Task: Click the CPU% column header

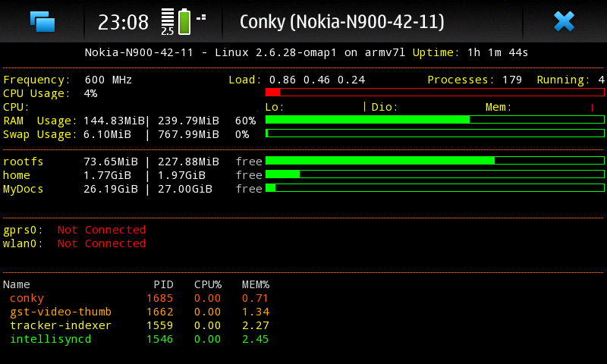Action: point(208,284)
